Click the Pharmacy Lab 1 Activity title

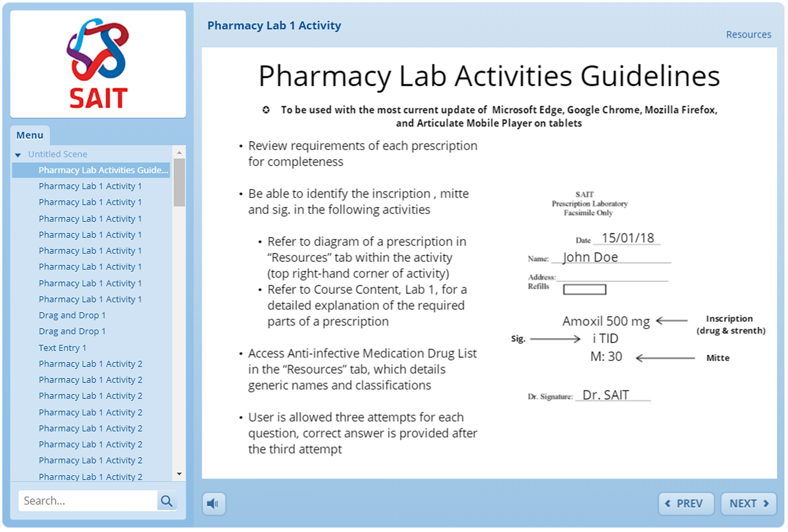[x=274, y=25]
